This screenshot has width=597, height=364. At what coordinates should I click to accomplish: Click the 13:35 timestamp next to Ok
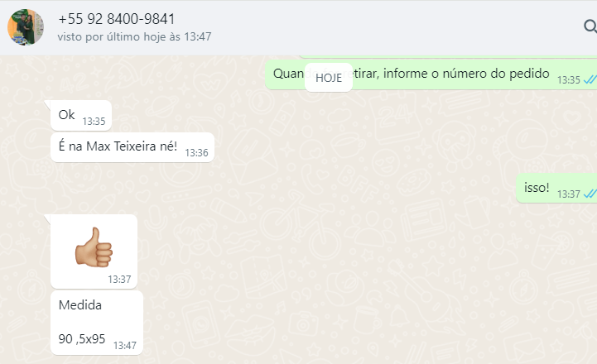(x=94, y=122)
